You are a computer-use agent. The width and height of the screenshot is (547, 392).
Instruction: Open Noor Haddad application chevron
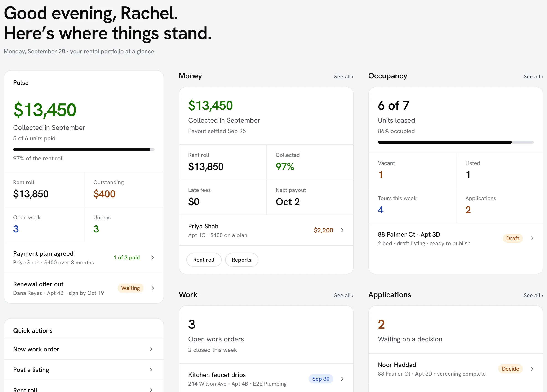(532, 369)
